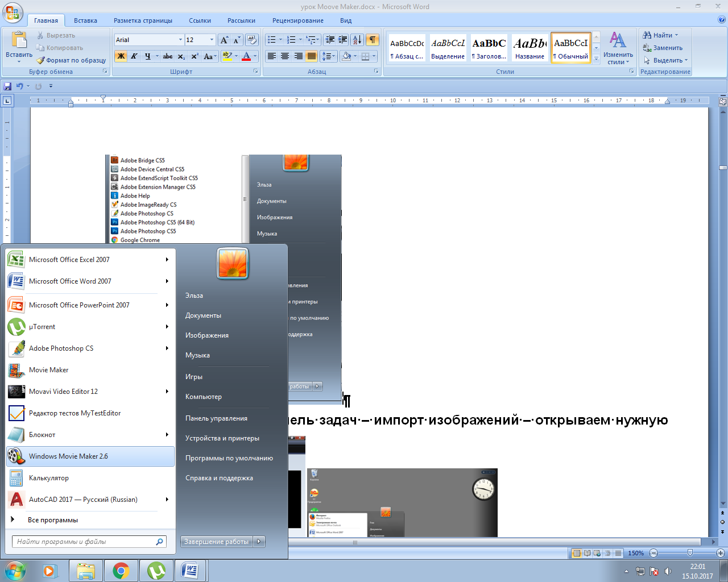Open line spacing dropdown
Screen dimensions: 728x582
[x=328, y=56]
